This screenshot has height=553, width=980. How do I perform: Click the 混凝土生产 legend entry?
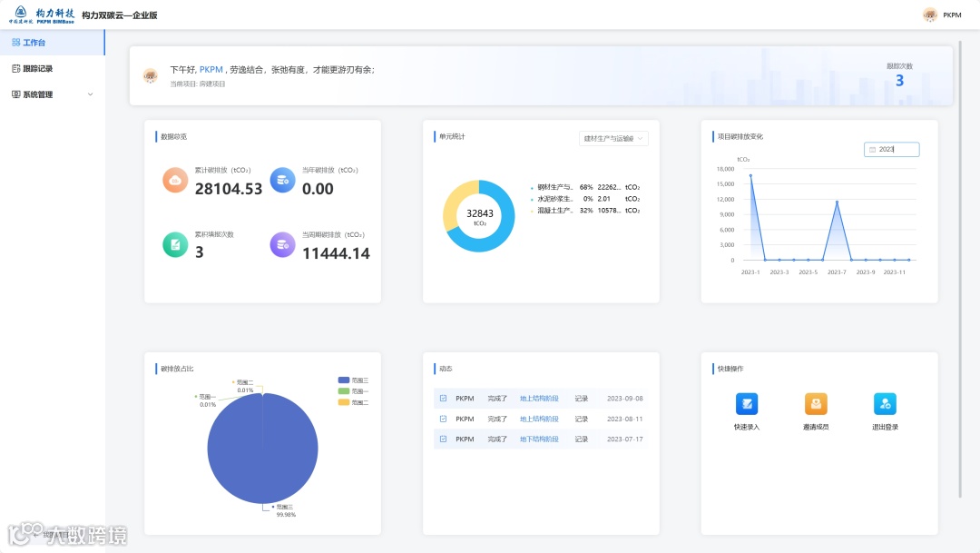[x=585, y=210]
